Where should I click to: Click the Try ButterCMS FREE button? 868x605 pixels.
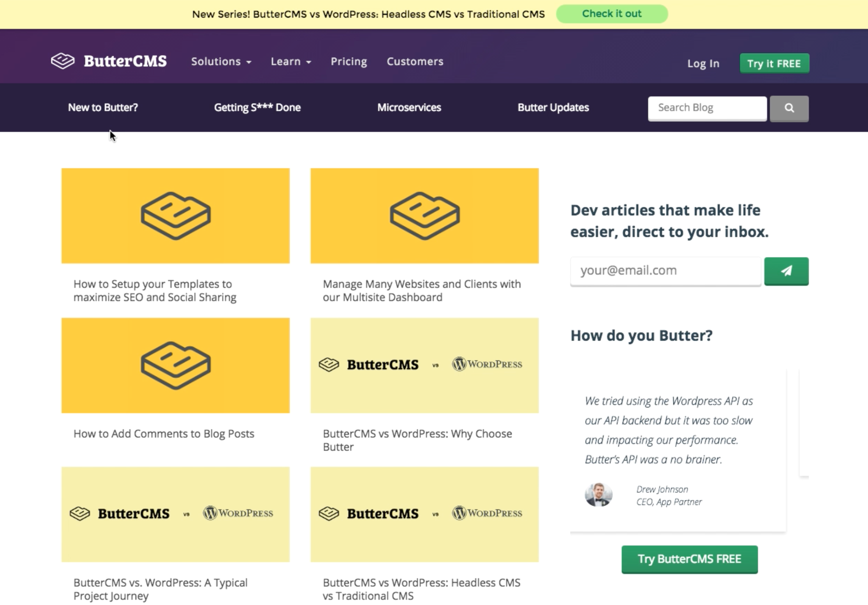pos(690,559)
